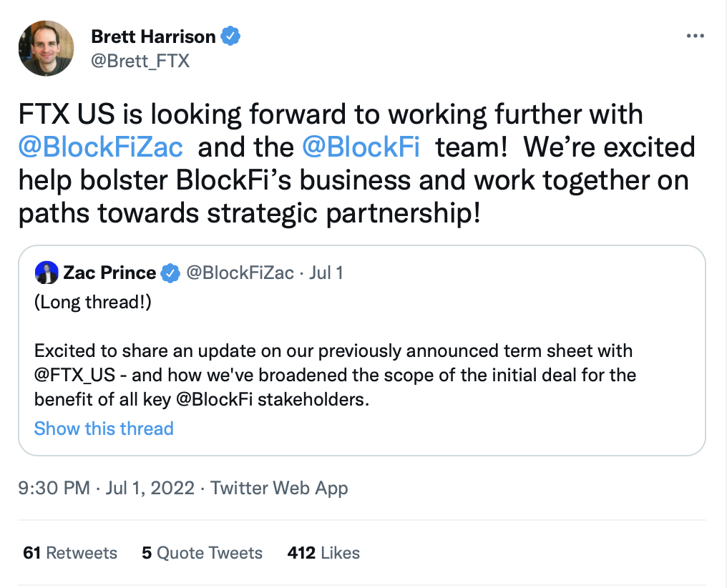The image size is (727, 588).
Task: Open the 9:30 PM Jul 1, 2022 timestamp
Action: (106, 487)
